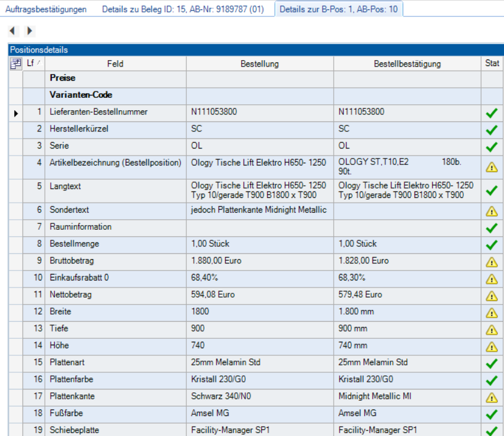Screen dimensions: 504x436
Task: Select Details zur B-Pos: 1 tab
Action: (338, 9)
